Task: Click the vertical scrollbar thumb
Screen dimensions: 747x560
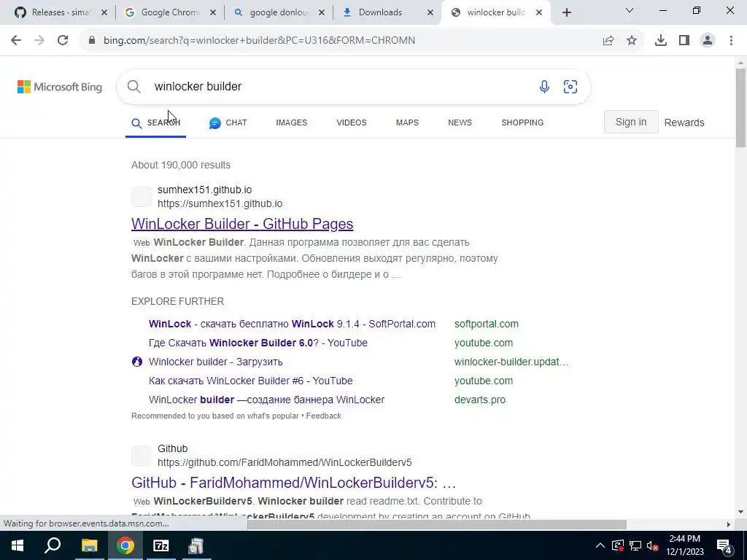Action: click(740, 108)
